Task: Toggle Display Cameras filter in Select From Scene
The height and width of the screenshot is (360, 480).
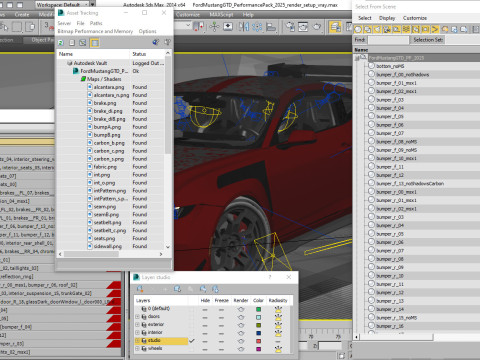Action: (387, 29)
